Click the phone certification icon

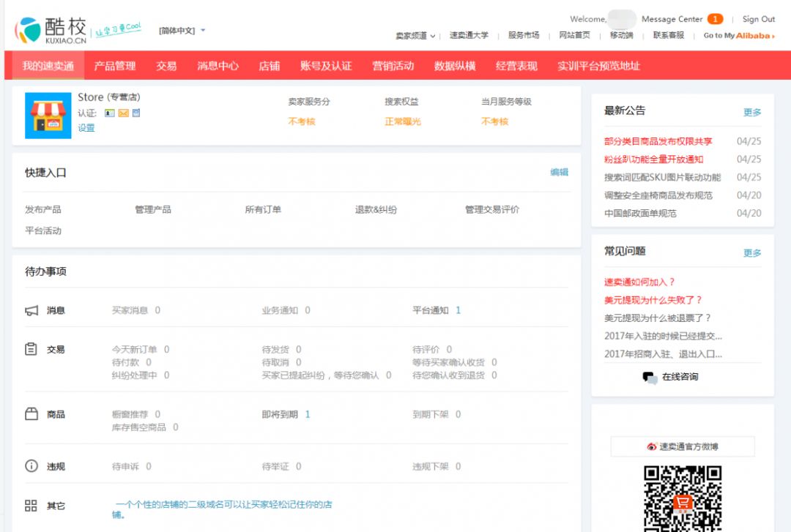click(x=136, y=113)
